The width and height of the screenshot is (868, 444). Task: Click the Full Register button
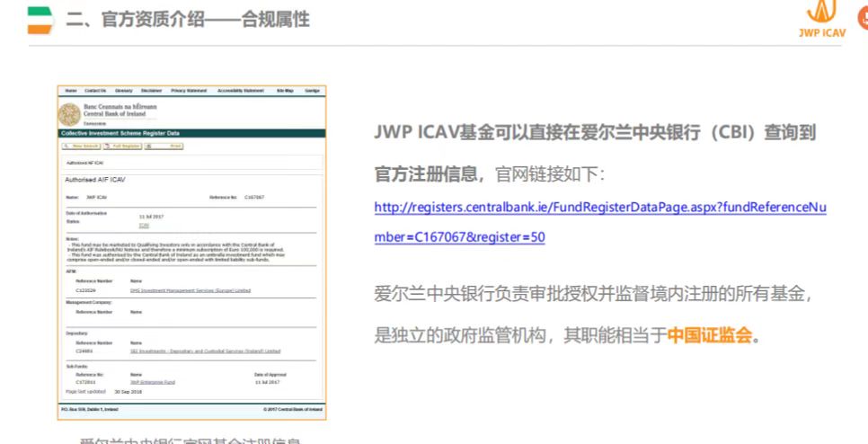122,147
